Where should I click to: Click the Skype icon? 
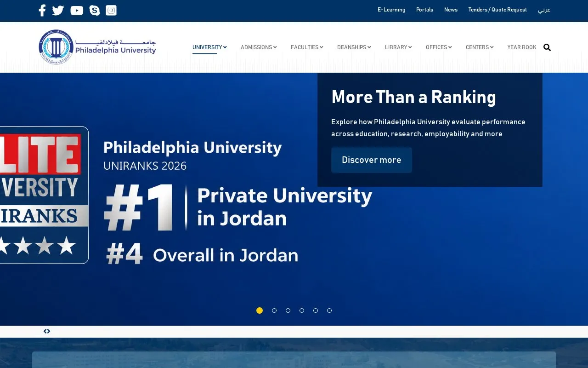(x=95, y=10)
